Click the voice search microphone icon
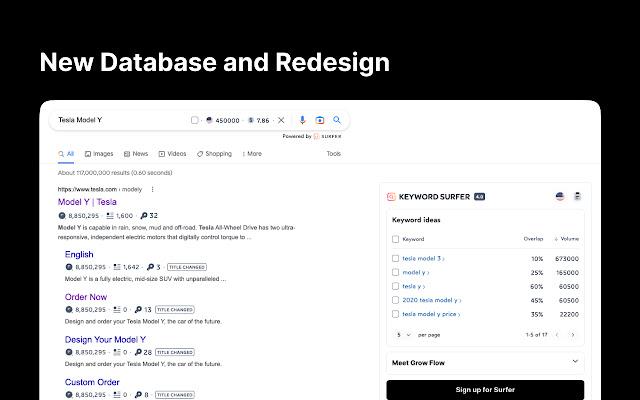640x400 pixels. tap(302, 120)
